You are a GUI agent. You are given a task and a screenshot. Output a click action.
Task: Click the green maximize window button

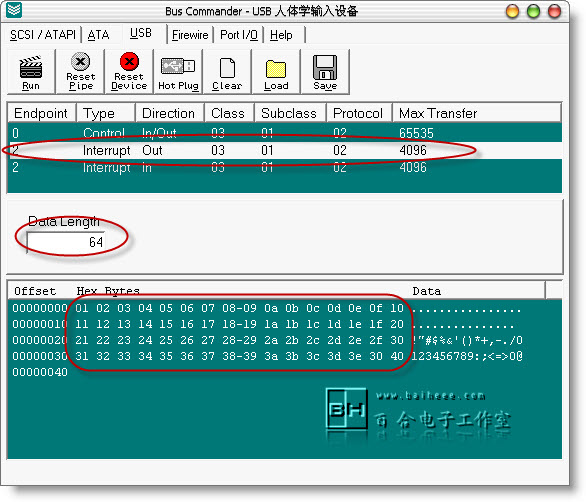(533, 11)
